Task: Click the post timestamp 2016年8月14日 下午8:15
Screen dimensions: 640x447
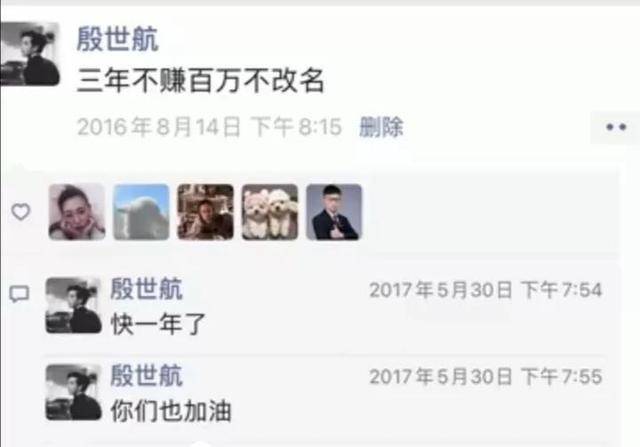Action: tap(209, 127)
